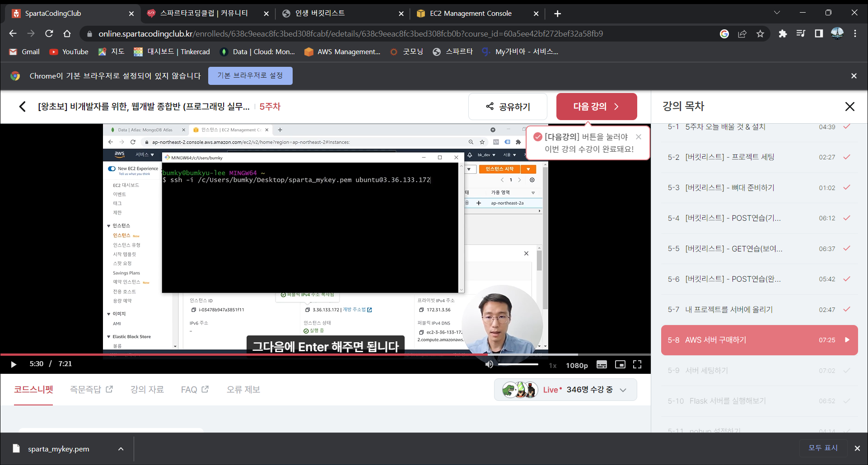Open lecture 5-3 뼈대 준비하기

tap(759, 188)
